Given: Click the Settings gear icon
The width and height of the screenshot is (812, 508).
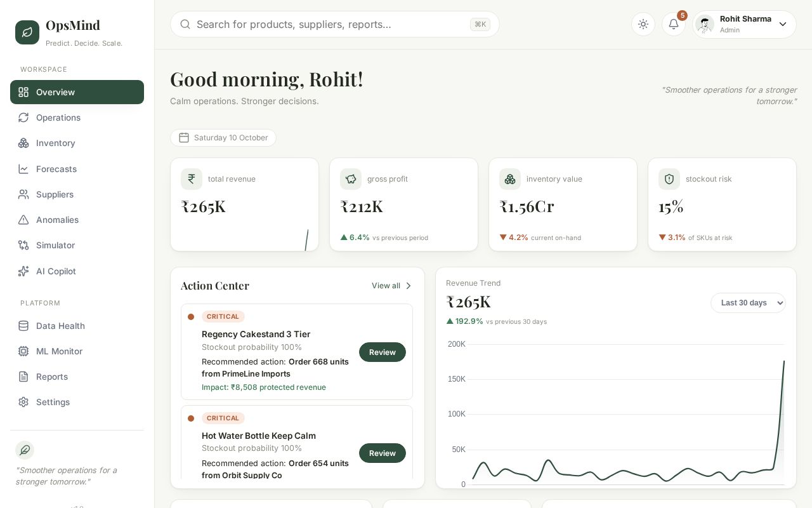Looking at the screenshot, I should (x=23, y=402).
